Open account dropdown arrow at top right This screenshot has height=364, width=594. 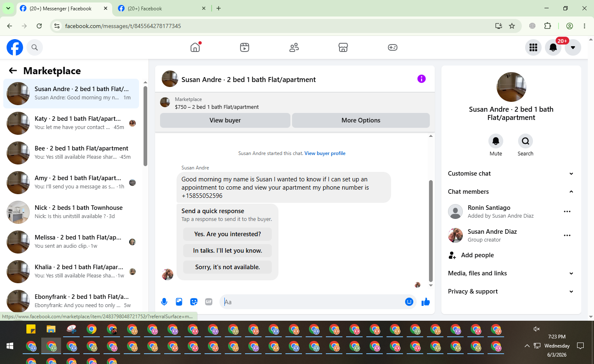click(573, 47)
